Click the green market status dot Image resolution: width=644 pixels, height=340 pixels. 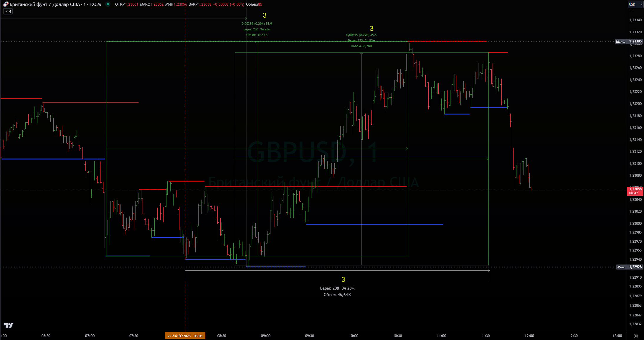(x=108, y=4)
